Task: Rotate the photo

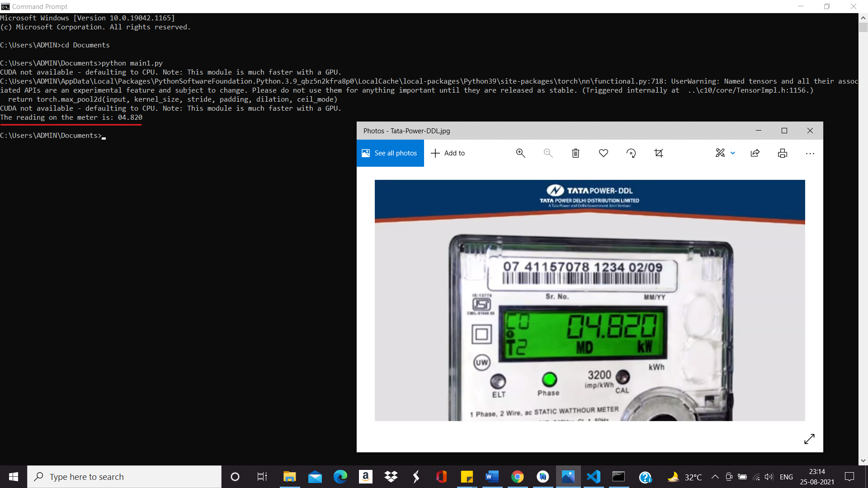Action: pyautogui.click(x=631, y=153)
